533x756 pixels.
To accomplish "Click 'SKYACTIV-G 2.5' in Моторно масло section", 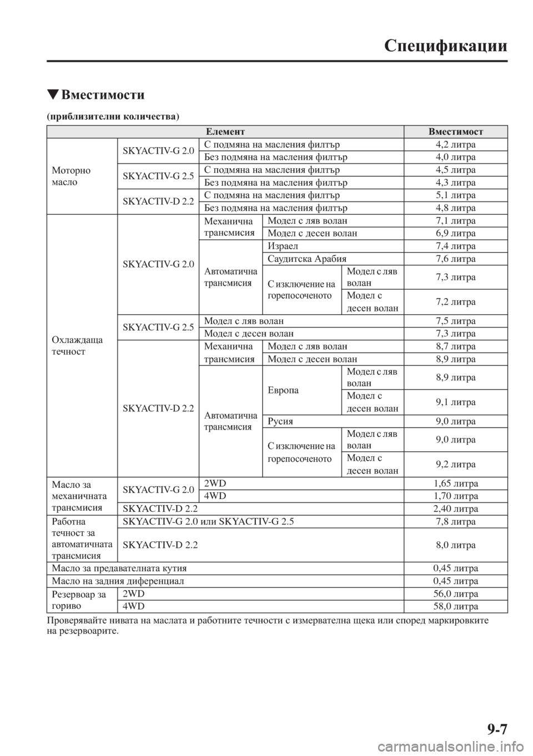I will pos(158,177).
